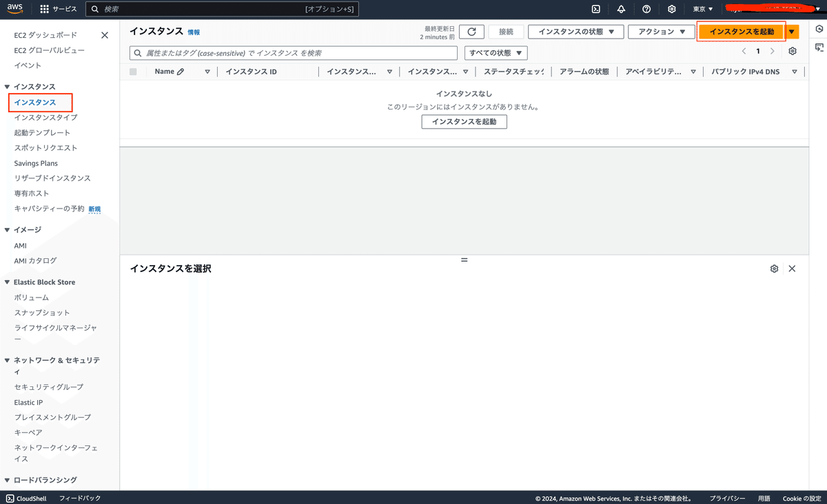
Task: Open the notifications bell icon
Action: coord(621,9)
